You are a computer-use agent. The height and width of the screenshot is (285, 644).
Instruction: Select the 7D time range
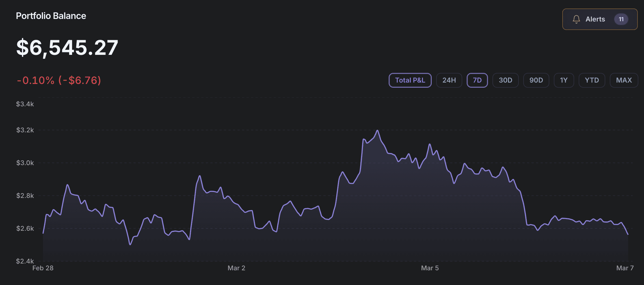point(477,80)
